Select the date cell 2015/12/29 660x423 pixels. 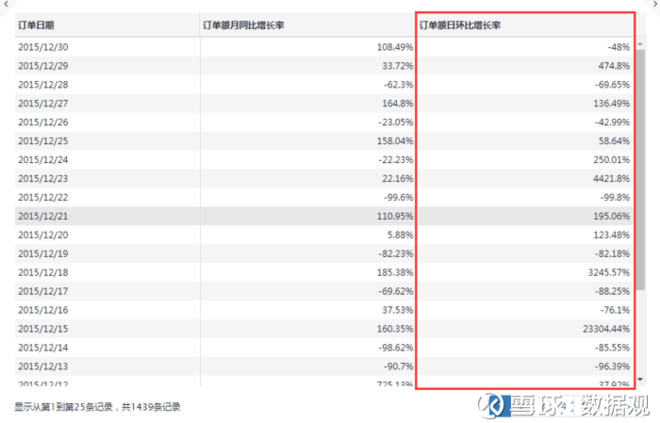point(43,66)
